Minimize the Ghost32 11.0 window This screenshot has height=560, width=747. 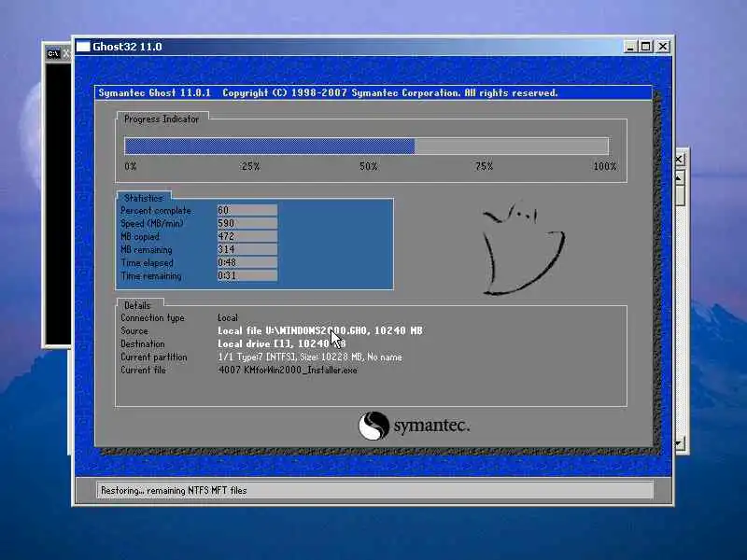coord(630,46)
